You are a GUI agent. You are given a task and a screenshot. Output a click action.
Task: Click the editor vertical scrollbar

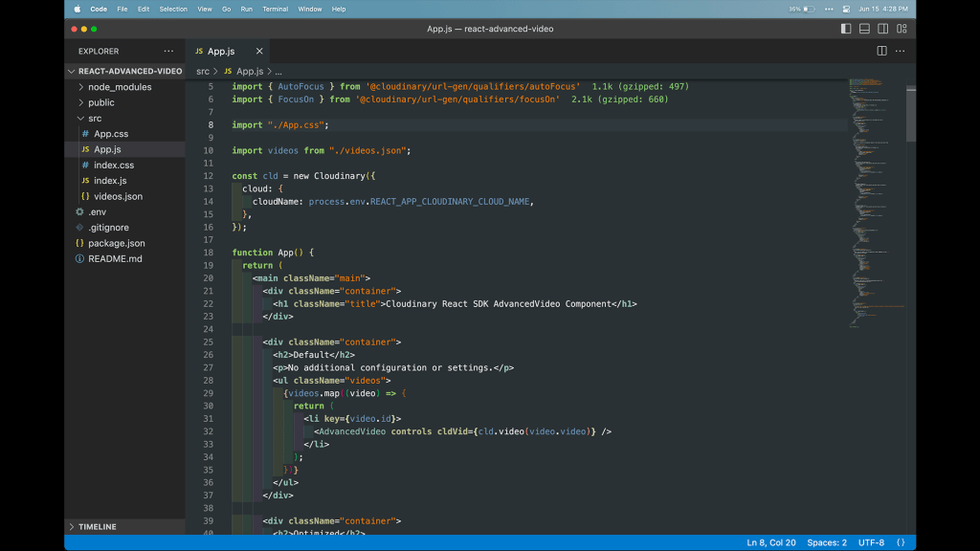911,113
